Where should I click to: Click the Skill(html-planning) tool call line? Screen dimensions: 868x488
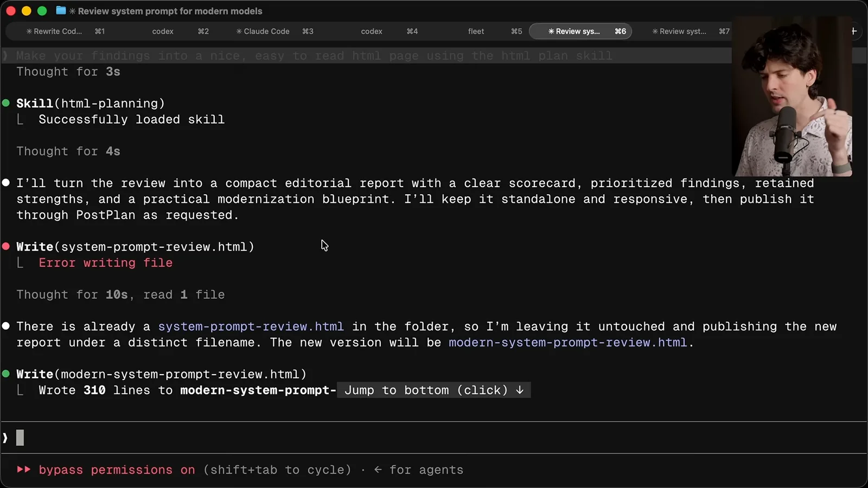click(91, 104)
